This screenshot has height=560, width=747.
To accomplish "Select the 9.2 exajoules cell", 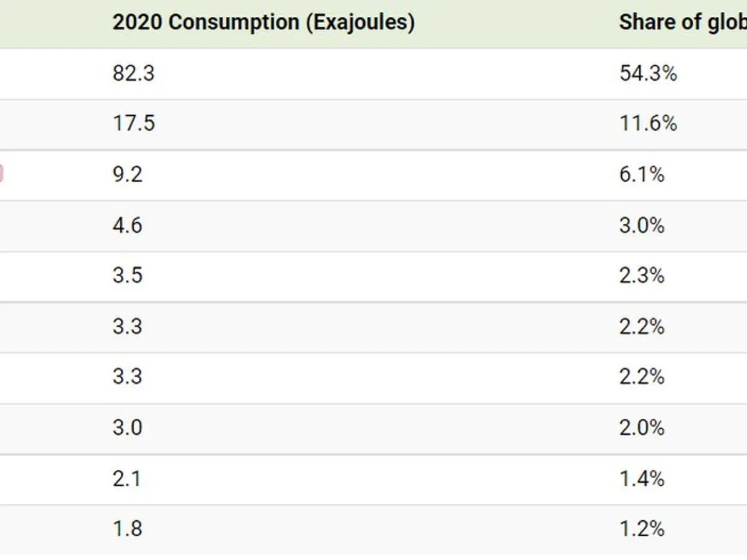I will 128,174.
